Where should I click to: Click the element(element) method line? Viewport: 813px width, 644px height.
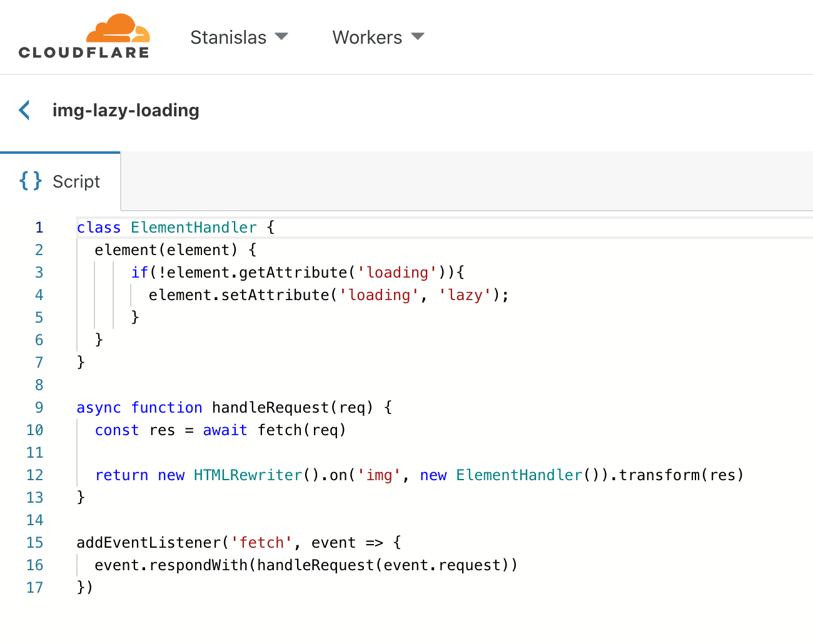point(175,250)
